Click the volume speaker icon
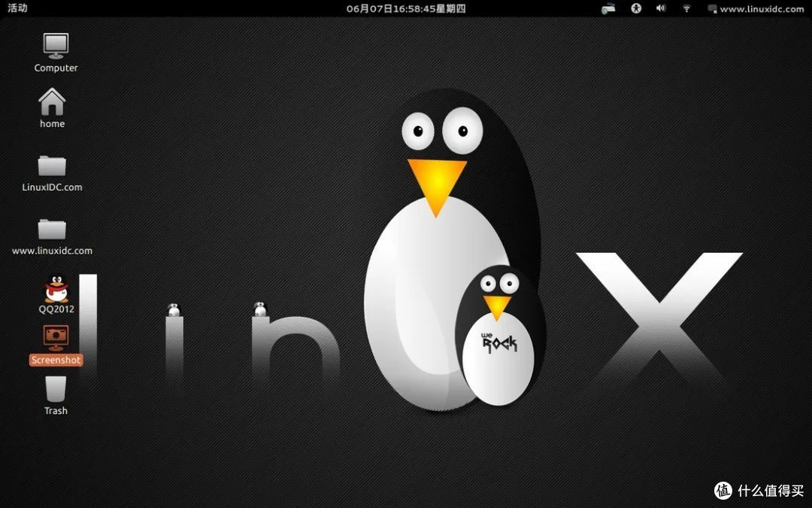812x508 pixels. 661,8
